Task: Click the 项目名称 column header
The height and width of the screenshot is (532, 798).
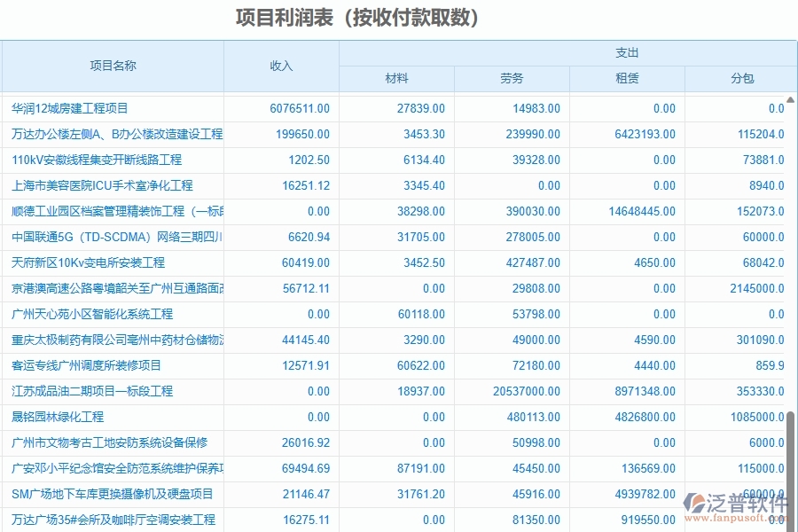Action: (113, 66)
